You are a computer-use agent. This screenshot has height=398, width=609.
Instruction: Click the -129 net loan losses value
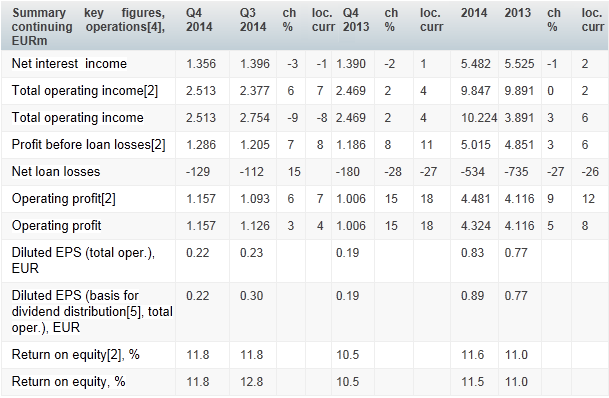point(198,172)
